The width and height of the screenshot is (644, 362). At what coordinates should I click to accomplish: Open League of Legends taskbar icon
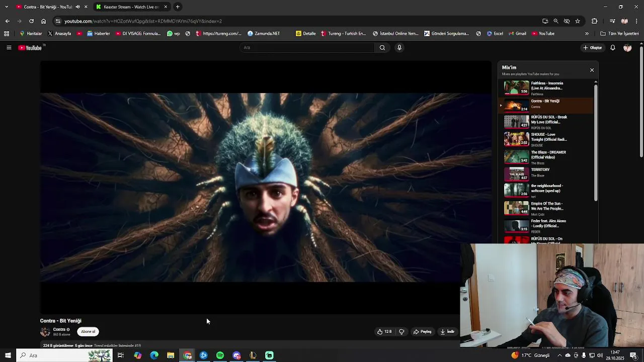pos(253,355)
